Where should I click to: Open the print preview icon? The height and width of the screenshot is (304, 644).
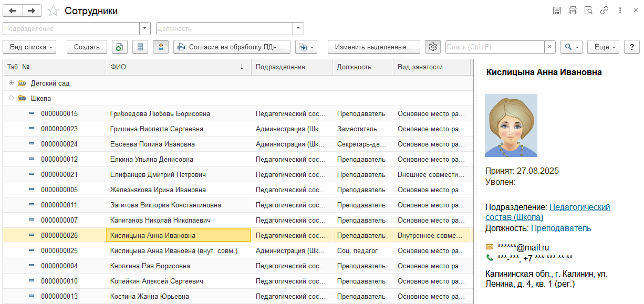[588, 11]
